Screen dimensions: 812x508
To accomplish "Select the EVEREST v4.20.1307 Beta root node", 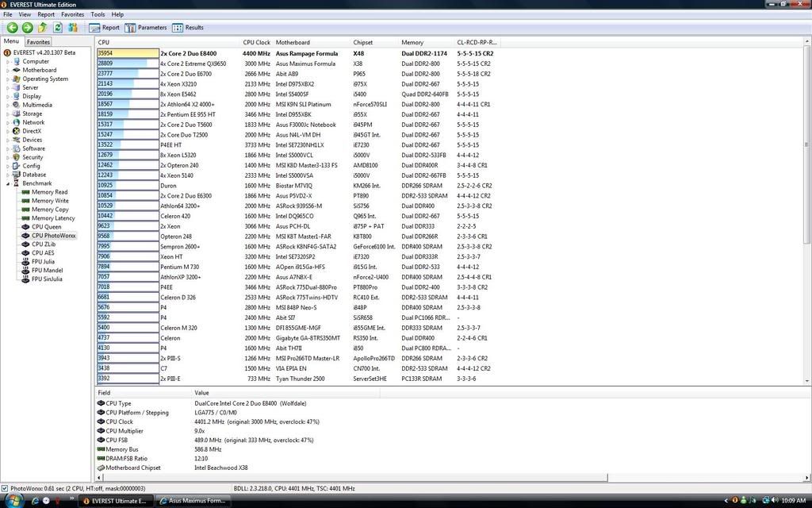I will point(40,52).
